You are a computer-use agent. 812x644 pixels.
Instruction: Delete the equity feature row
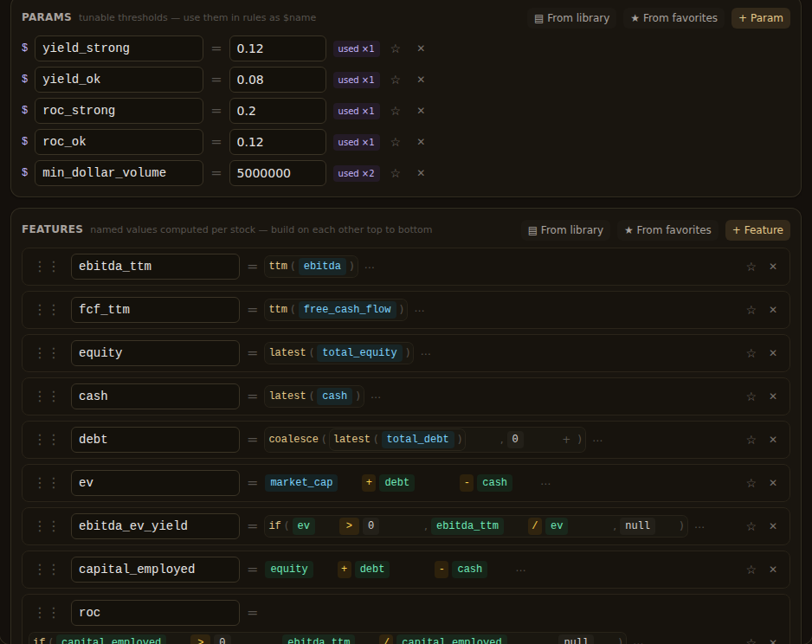tap(773, 353)
